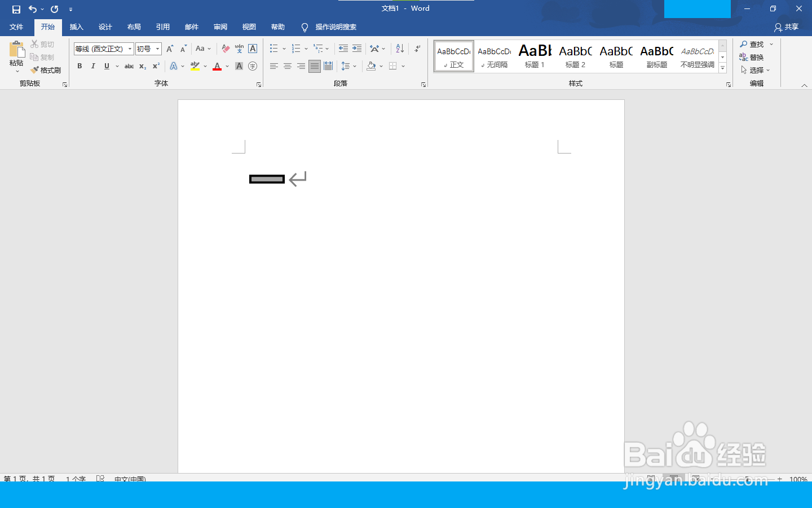
Task: Switch to the Layout (布局) tab
Action: click(x=134, y=27)
